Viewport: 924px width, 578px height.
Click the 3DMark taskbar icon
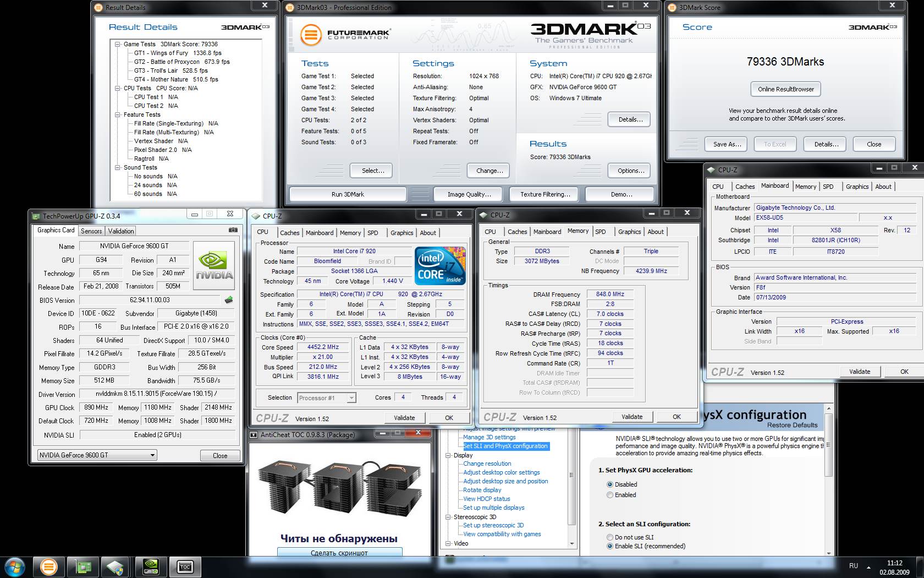pos(48,567)
